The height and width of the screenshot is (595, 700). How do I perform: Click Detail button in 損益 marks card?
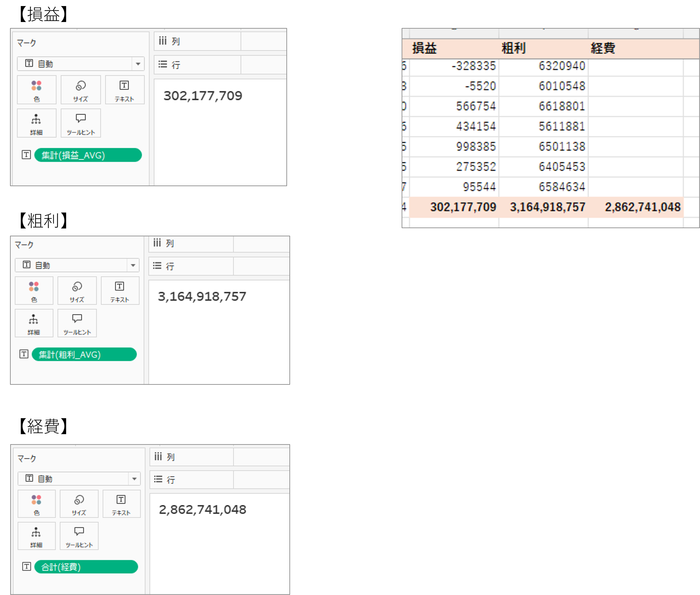click(36, 123)
